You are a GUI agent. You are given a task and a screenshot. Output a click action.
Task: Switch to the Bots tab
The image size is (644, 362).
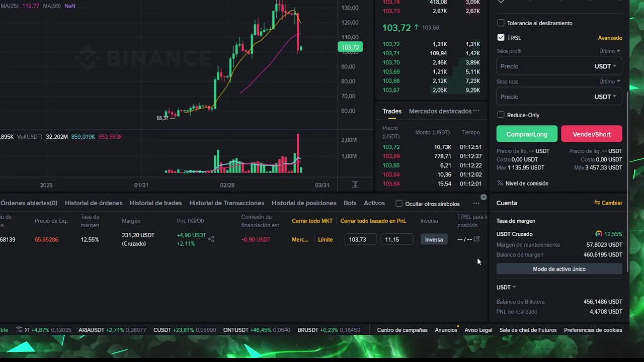[x=350, y=203]
